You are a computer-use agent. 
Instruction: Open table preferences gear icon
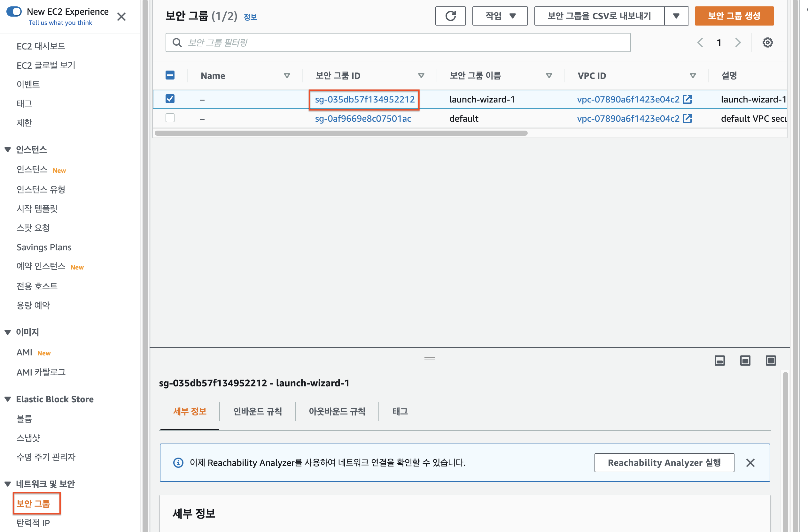pyautogui.click(x=767, y=42)
